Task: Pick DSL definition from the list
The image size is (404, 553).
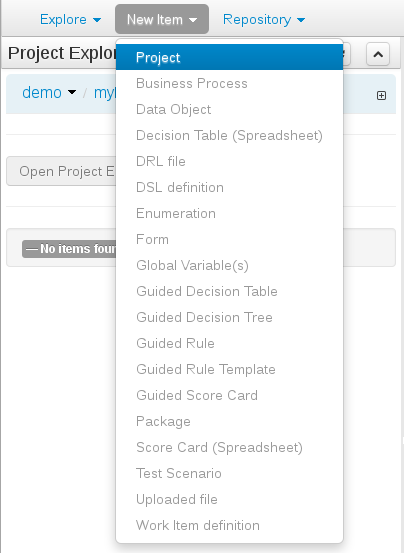Action: click(229, 187)
